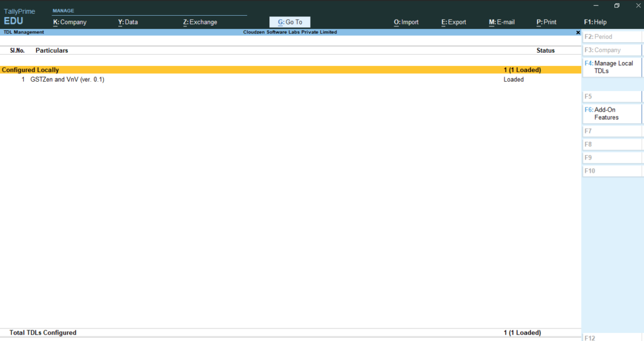The width and height of the screenshot is (644, 341).
Task: Open the K: Company menu
Action: tap(70, 22)
